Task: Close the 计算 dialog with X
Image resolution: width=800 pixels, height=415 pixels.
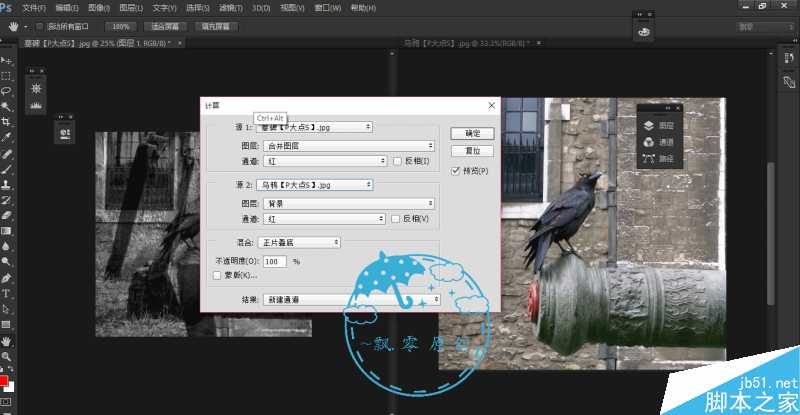Action: point(491,105)
